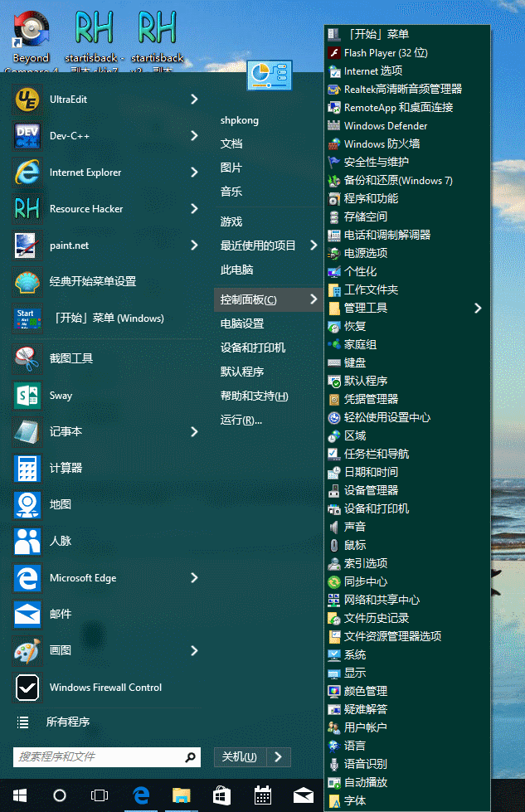The image size is (525, 812).
Task: Open UltraEdit from the start menu
Action: coord(106,100)
